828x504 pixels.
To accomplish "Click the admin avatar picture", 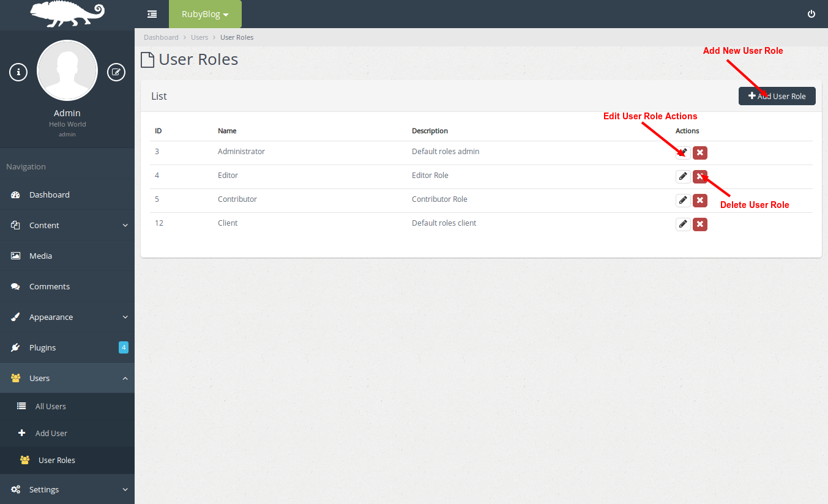I will (67, 71).
